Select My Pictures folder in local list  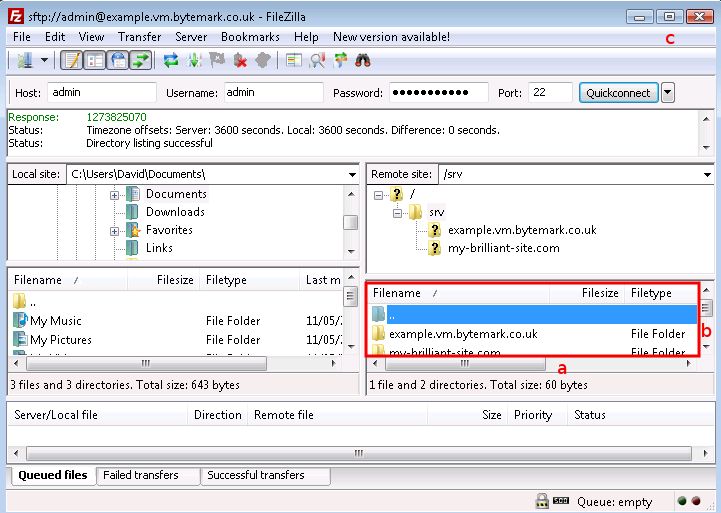tap(177, 340)
